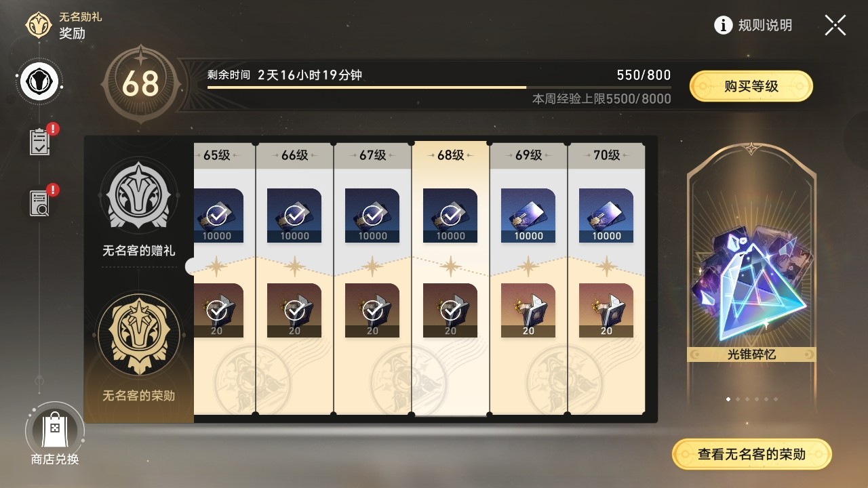Close the Nameless Honor screen with X
Viewport: 868px width, 488px height.
[835, 25]
